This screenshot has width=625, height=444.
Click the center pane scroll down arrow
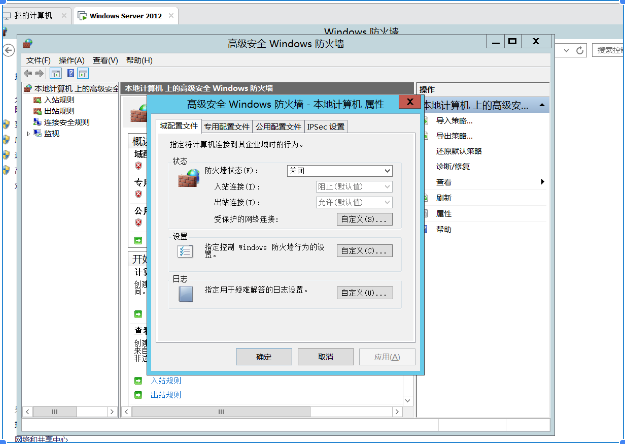[408, 401]
